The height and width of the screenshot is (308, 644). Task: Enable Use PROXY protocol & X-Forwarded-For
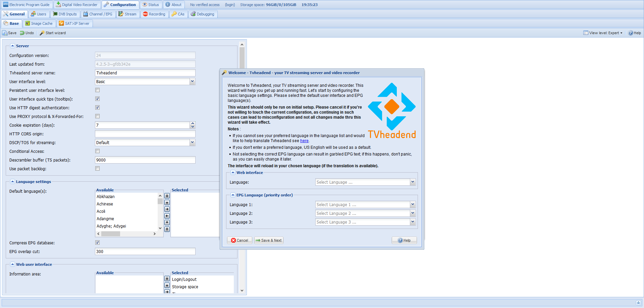tap(98, 116)
